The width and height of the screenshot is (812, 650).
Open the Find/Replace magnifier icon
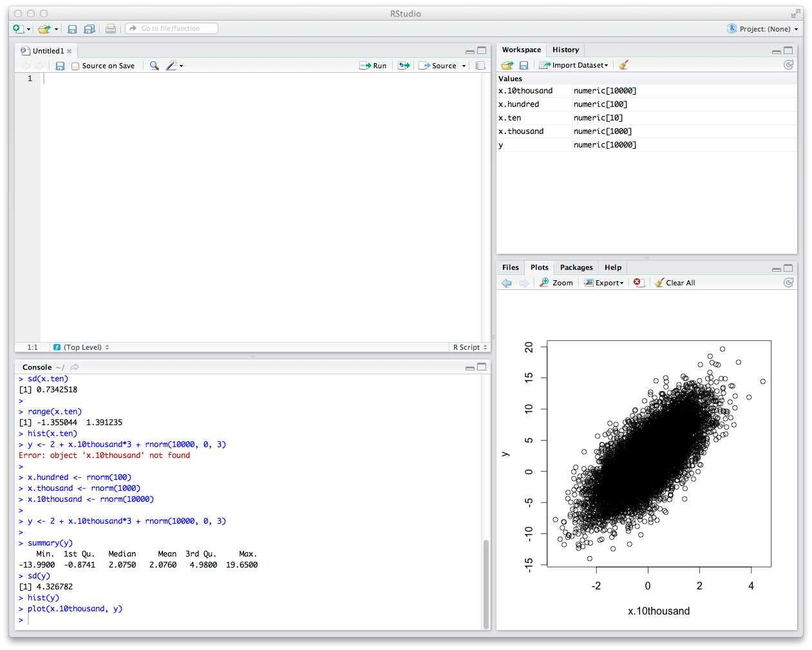pyautogui.click(x=154, y=66)
